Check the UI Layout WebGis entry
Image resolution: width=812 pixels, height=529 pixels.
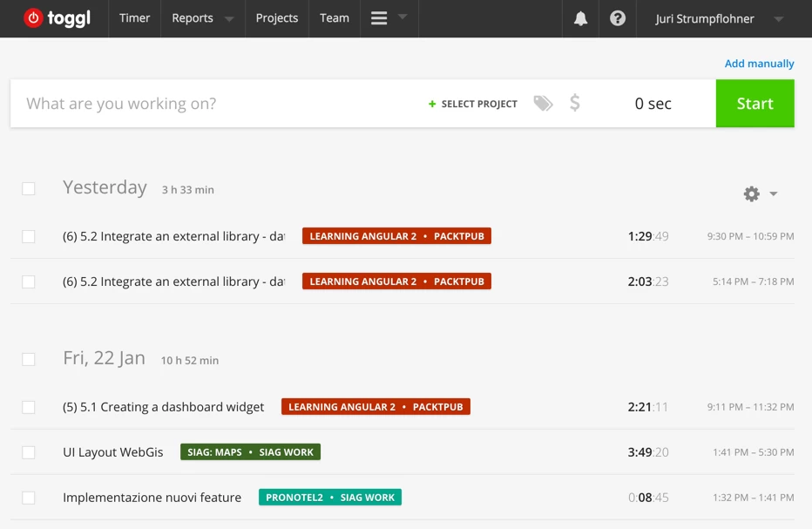click(29, 453)
